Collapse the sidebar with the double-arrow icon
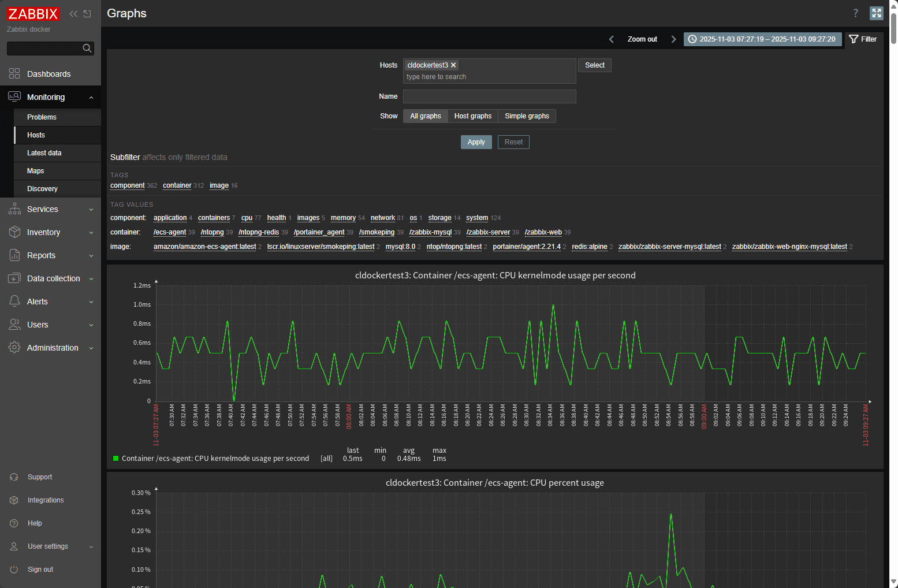Screen dimensions: 898x588 tap(73, 13)
